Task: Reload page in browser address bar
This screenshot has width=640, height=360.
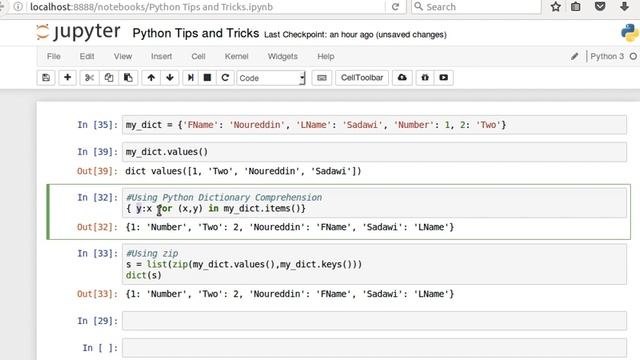Action: [x=395, y=7]
